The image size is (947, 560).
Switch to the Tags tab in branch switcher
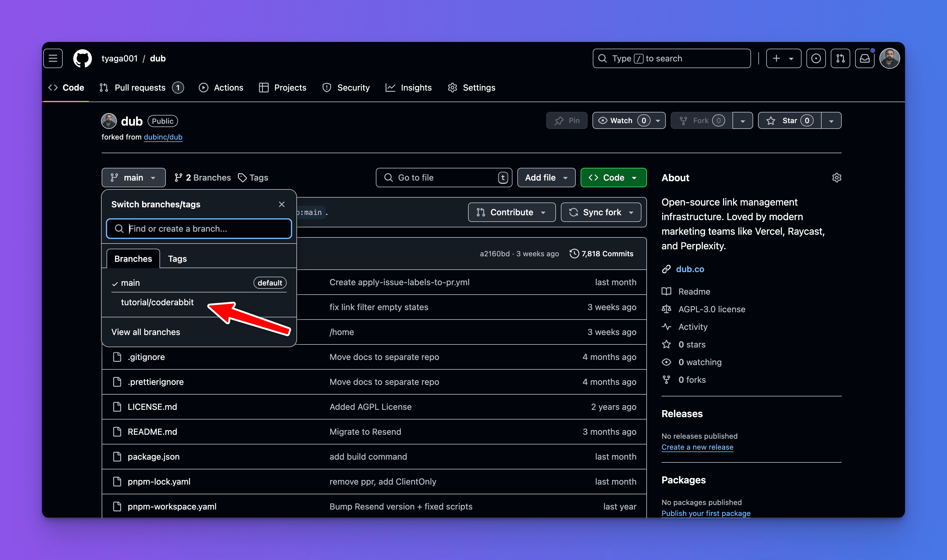click(x=177, y=258)
